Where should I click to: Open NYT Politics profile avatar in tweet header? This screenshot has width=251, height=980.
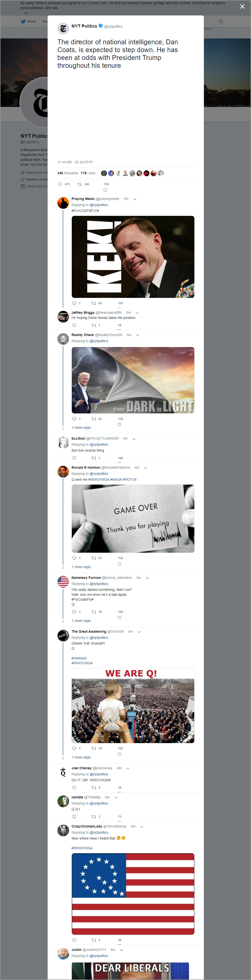[63, 29]
